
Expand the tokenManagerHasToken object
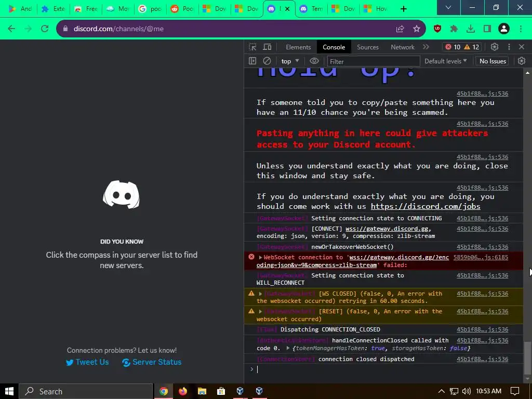coord(288,348)
